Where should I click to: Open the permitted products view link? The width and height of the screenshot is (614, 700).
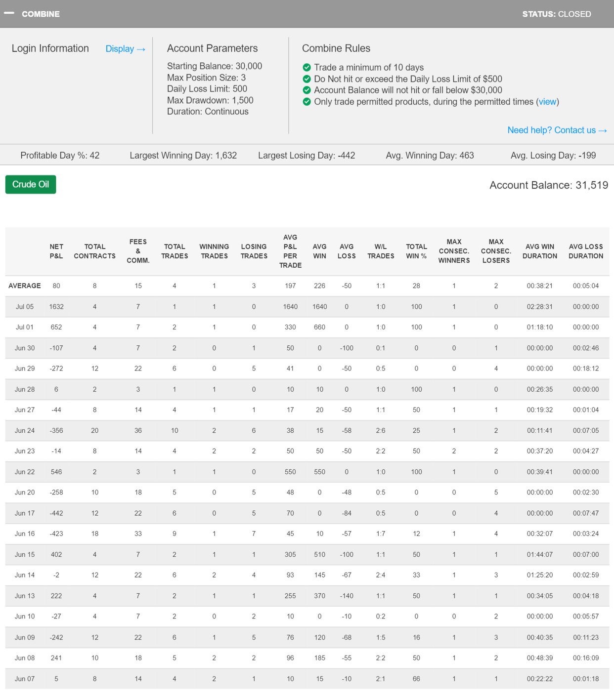point(547,102)
